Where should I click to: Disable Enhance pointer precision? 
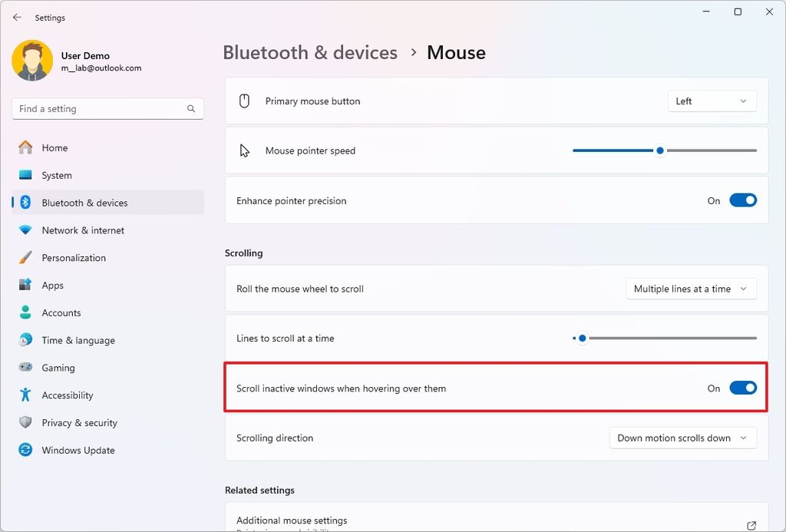742,200
